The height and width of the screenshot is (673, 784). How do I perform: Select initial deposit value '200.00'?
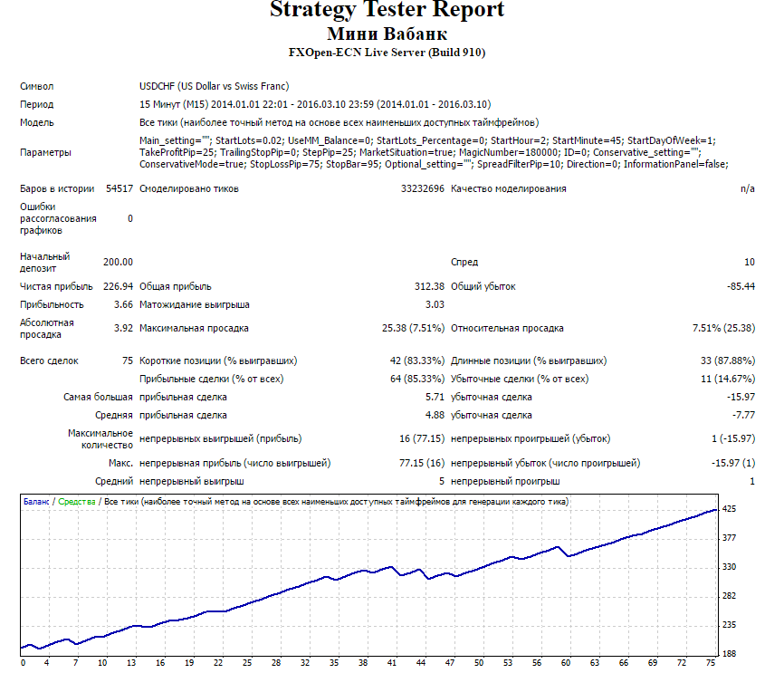click(x=118, y=262)
